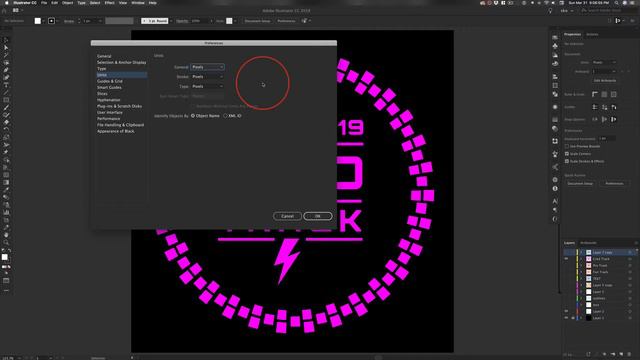Screen dimensions: 640x360
Task: Select the Pen tool
Action: (x=6, y=70)
